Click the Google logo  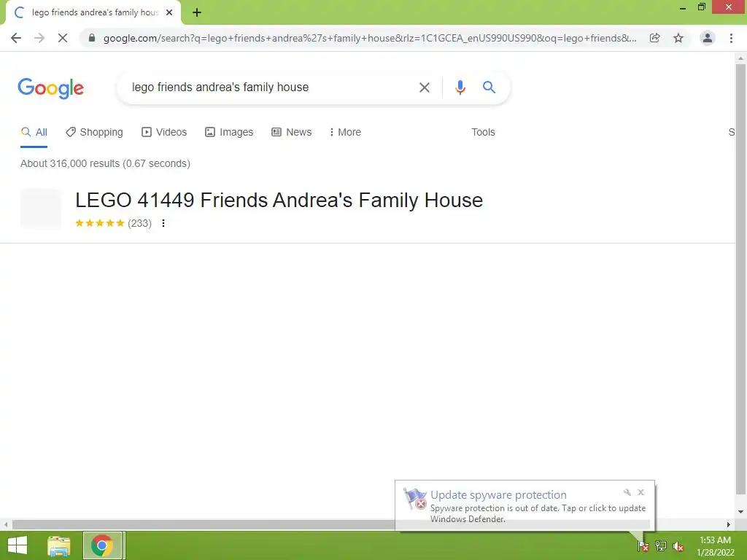50,88
